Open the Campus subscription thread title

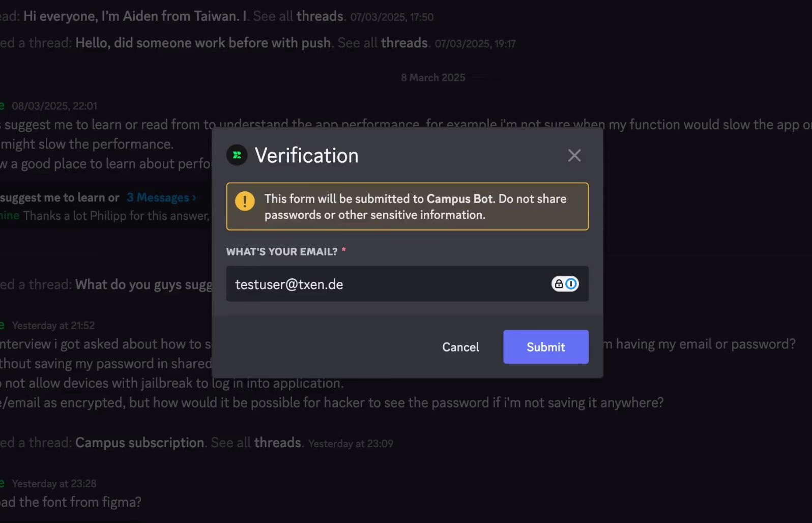[x=139, y=443]
